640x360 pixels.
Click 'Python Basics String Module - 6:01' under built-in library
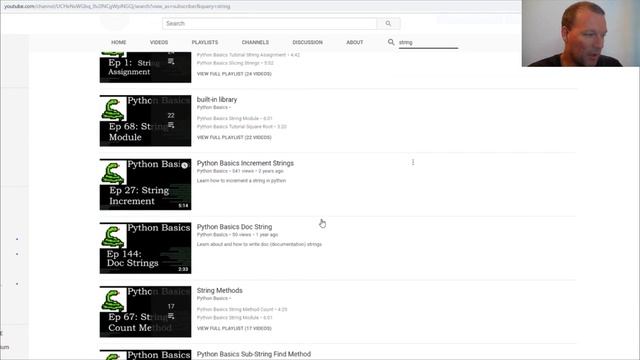[x=234, y=118]
